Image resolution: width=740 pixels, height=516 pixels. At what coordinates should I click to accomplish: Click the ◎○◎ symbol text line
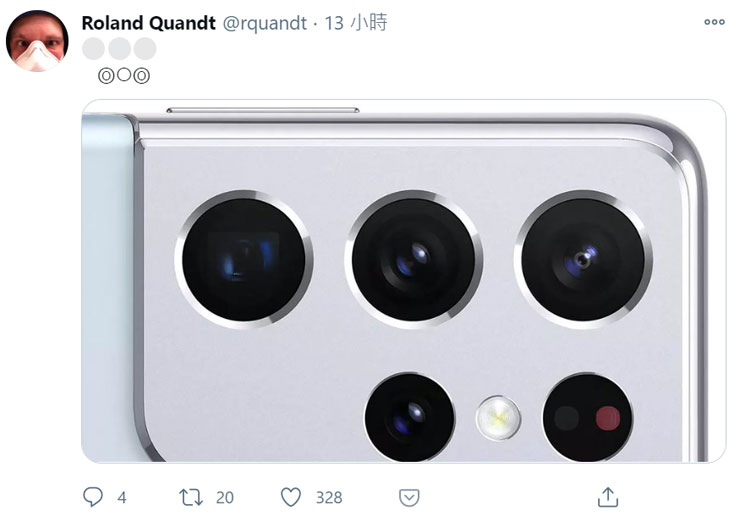[124, 76]
